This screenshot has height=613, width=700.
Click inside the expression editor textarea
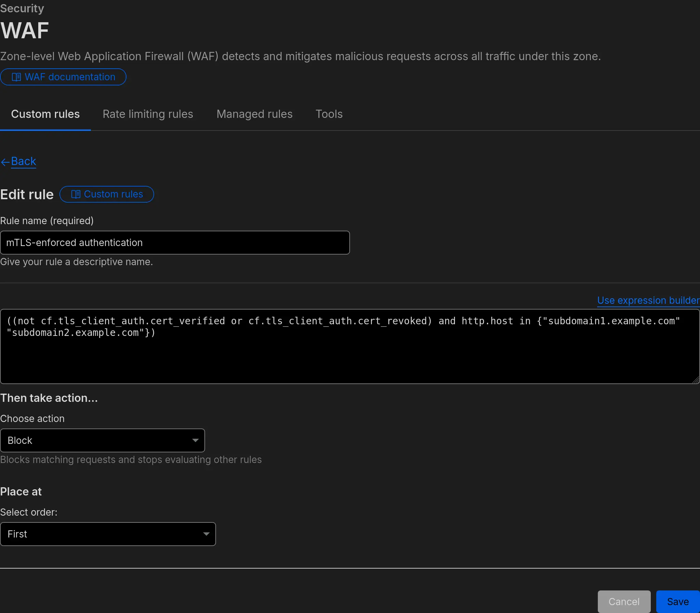point(349,356)
